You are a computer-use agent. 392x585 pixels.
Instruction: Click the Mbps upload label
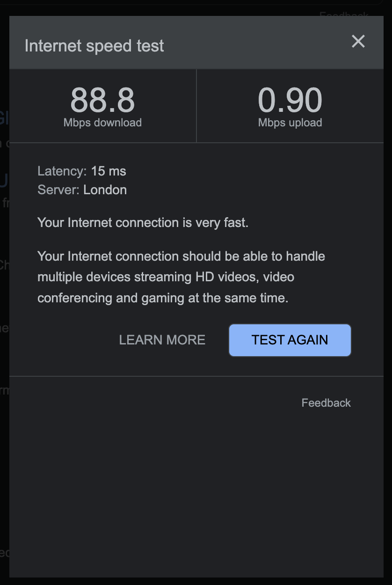[x=290, y=123]
